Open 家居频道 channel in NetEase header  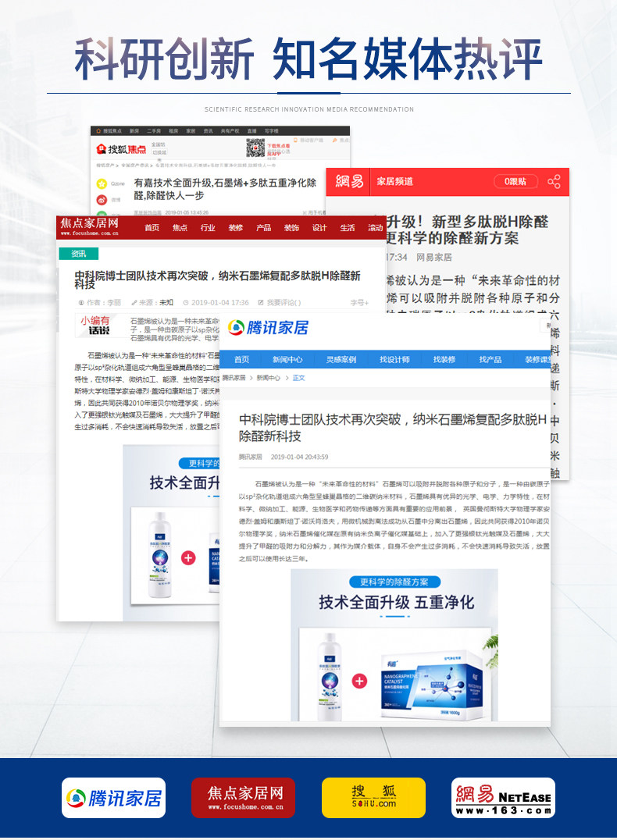tap(394, 182)
